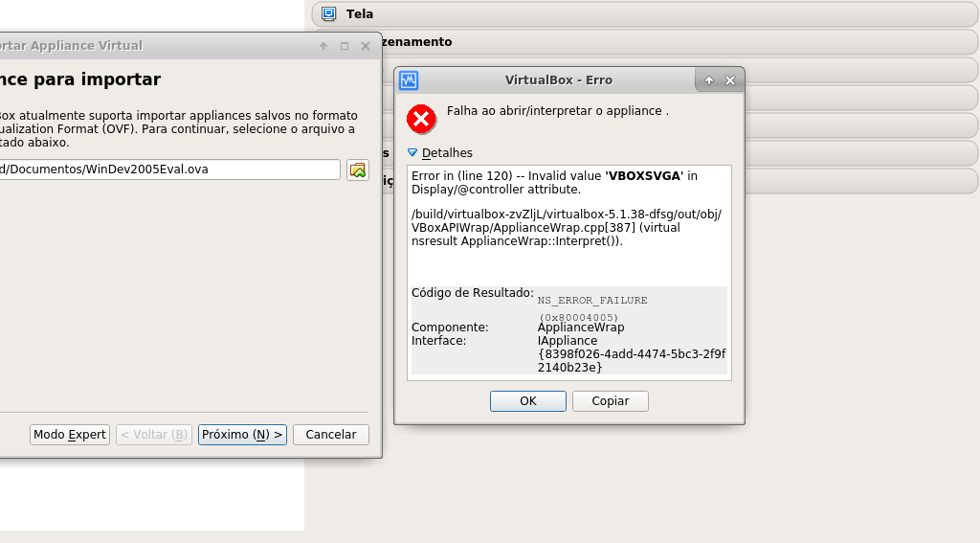Copy error details with Copiar button
The width and height of the screenshot is (980, 543).
(x=610, y=401)
